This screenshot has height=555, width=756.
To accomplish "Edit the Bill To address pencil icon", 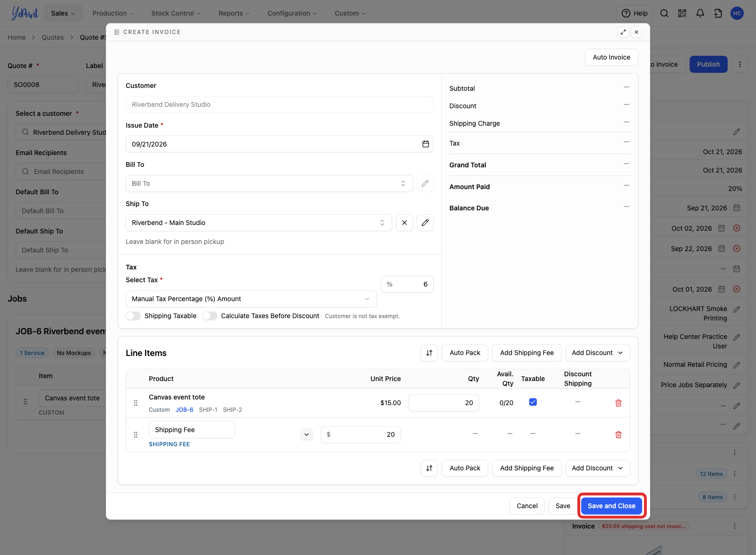I will [x=425, y=183].
